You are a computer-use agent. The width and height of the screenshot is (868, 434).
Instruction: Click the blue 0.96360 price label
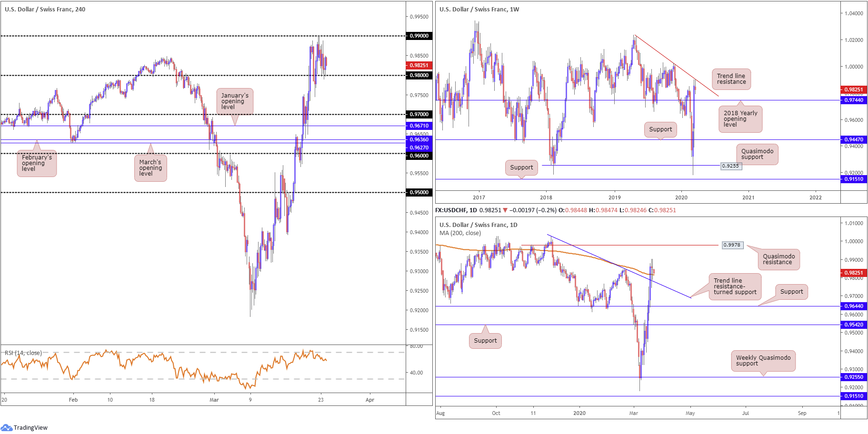[419, 139]
